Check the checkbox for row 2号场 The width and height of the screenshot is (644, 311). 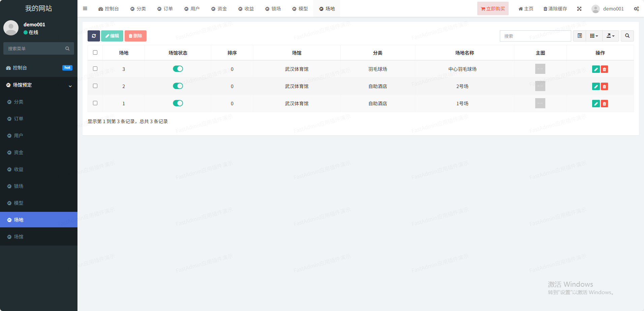(95, 86)
